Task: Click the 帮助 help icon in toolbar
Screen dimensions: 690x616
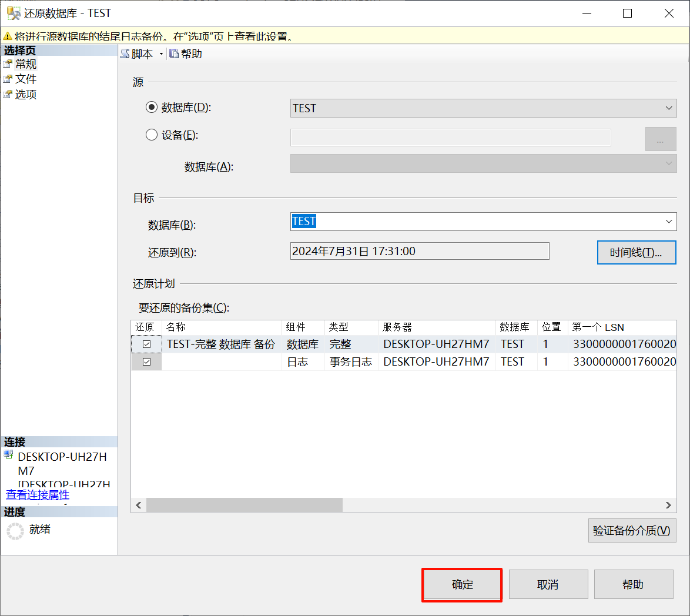Action: click(174, 54)
